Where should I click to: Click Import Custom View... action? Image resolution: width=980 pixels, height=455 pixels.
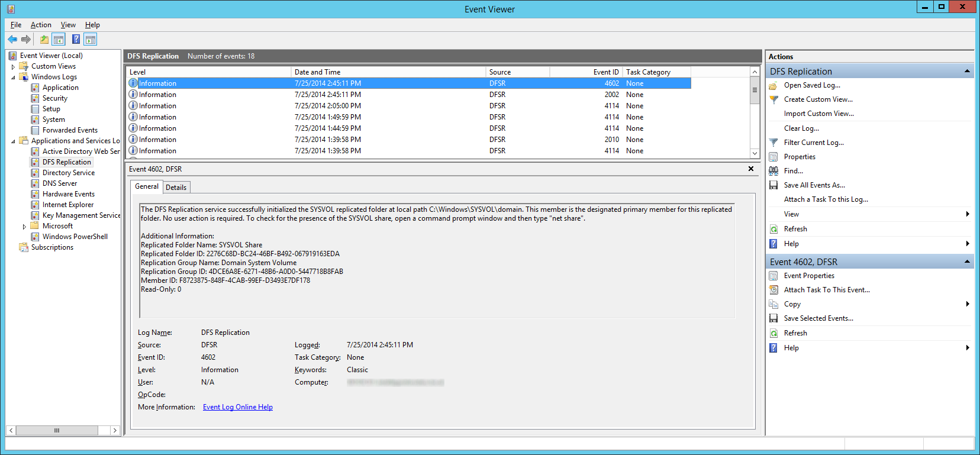click(819, 114)
